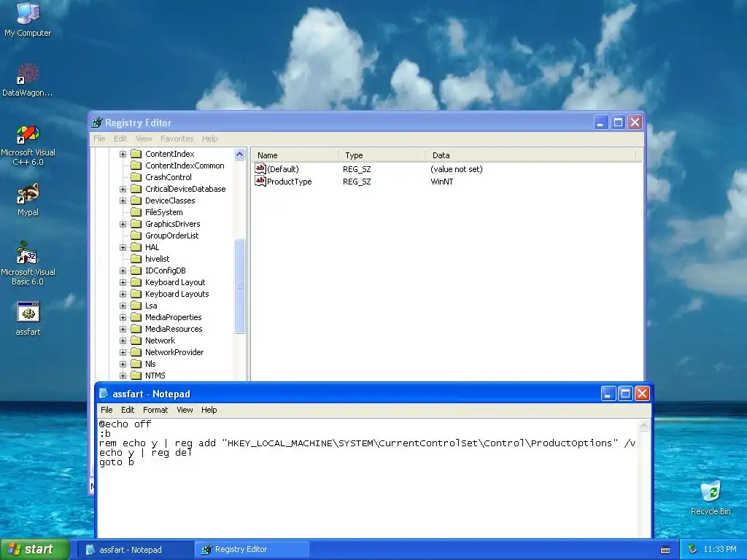Viewport: 747px width, 560px height.
Task: Expand the Keyboard Layouts key
Action: point(123,294)
